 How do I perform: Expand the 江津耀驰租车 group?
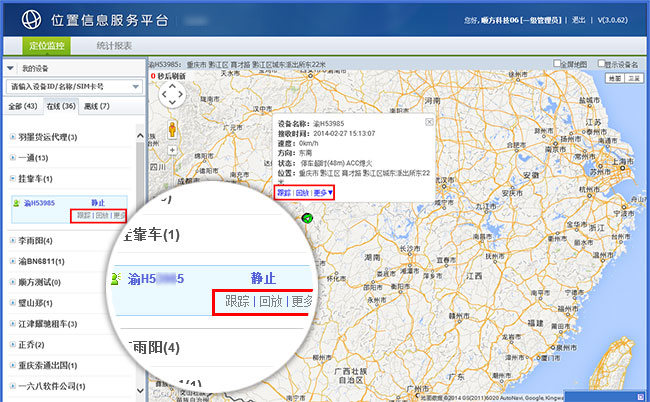coord(12,323)
